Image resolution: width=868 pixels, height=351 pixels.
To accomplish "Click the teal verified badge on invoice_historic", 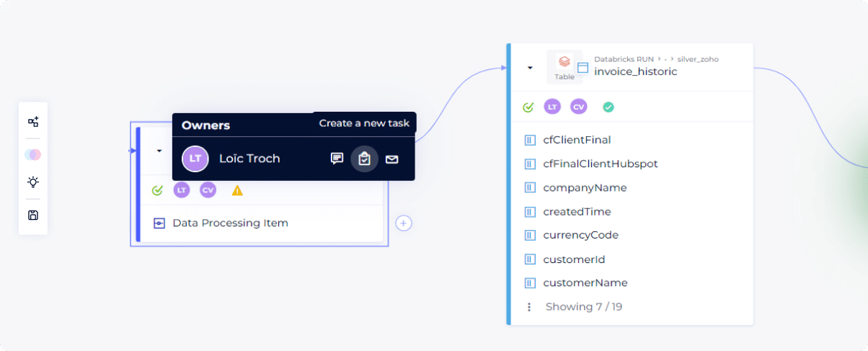I will [608, 107].
